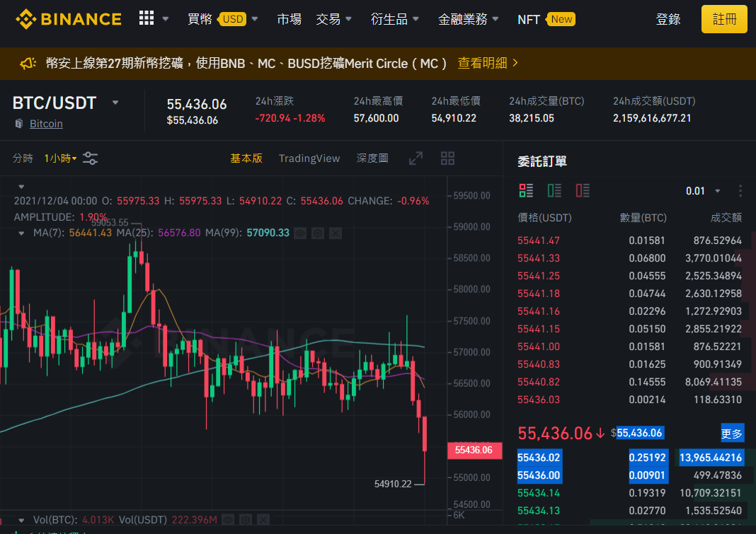Show combined buy and sell order book
The image size is (756, 534).
[x=526, y=190]
